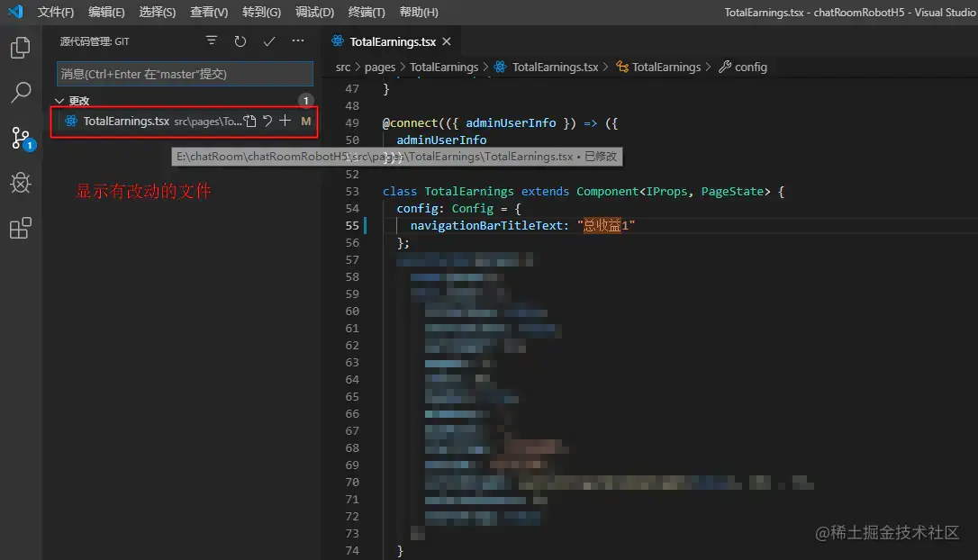Image resolution: width=978 pixels, height=560 pixels.
Task: Click @connect decorator on line 49
Action: (x=411, y=122)
